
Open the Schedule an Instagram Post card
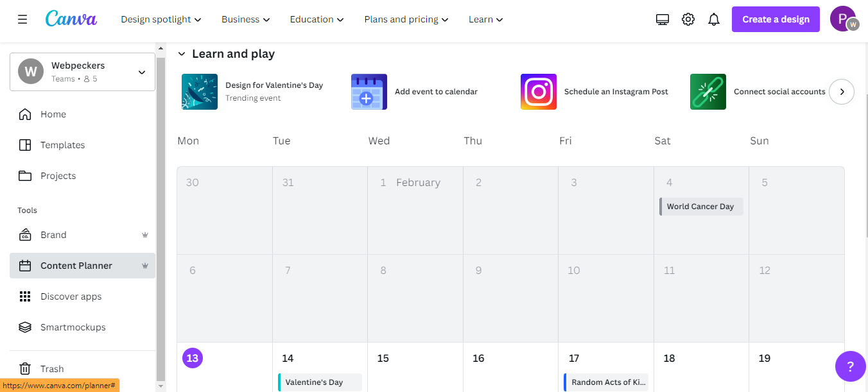[594, 91]
